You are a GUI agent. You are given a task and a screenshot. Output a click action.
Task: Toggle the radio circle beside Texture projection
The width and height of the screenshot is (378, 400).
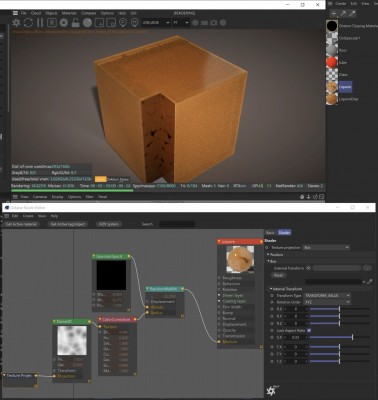click(267, 248)
